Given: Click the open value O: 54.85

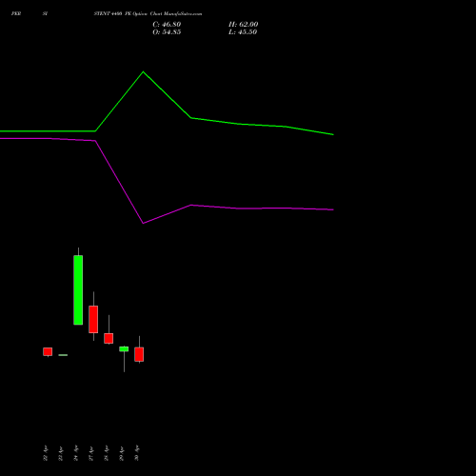Looking at the screenshot, I should (167, 32).
